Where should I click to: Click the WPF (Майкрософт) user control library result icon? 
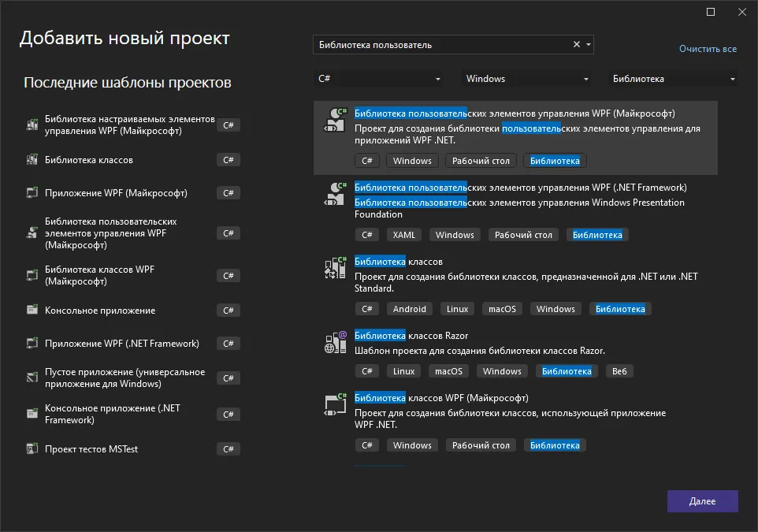(335, 120)
